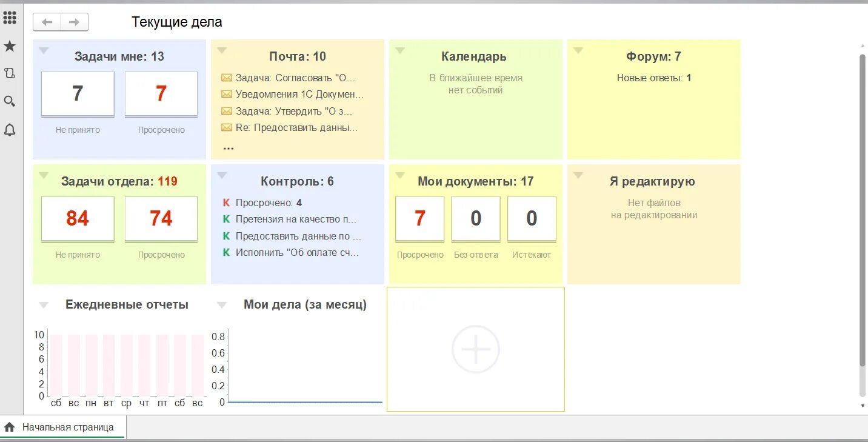Open Мои документы overdue count 7
This screenshot has height=442, width=868.
[x=420, y=219]
